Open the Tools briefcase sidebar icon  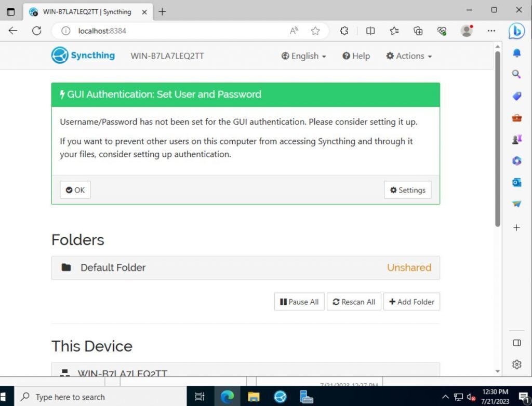[517, 118]
